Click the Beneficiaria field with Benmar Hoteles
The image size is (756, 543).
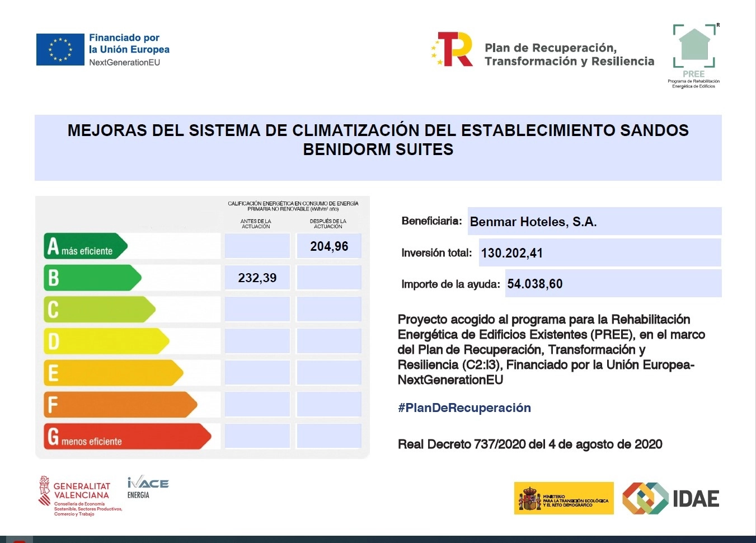coord(594,222)
